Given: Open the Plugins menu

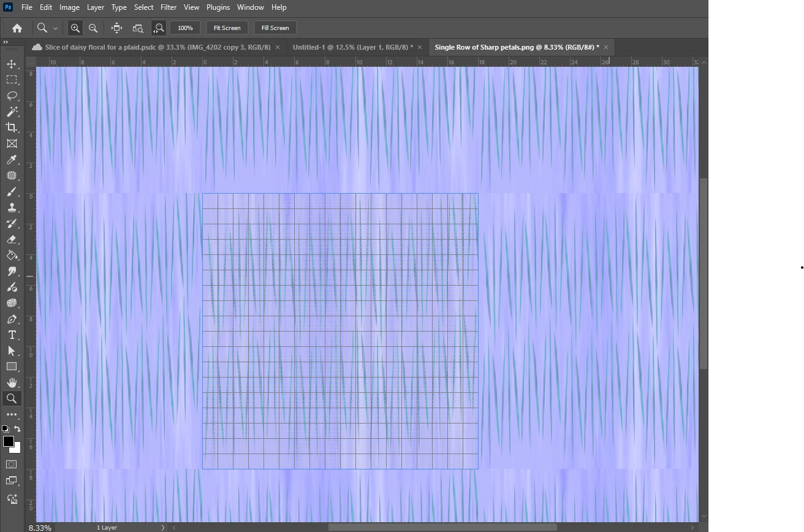Looking at the screenshot, I should 218,7.
